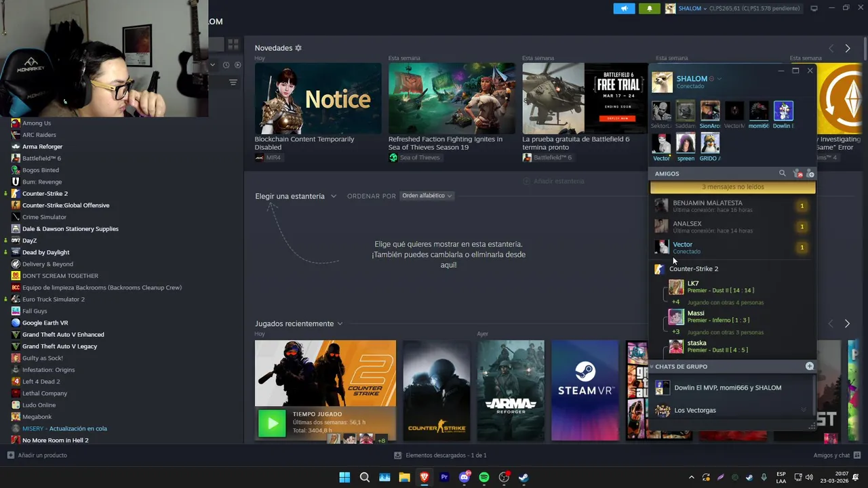The width and height of the screenshot is (868, 488).
Task: Select Grand Theft Auto V Enhanced
Action: 63,335
